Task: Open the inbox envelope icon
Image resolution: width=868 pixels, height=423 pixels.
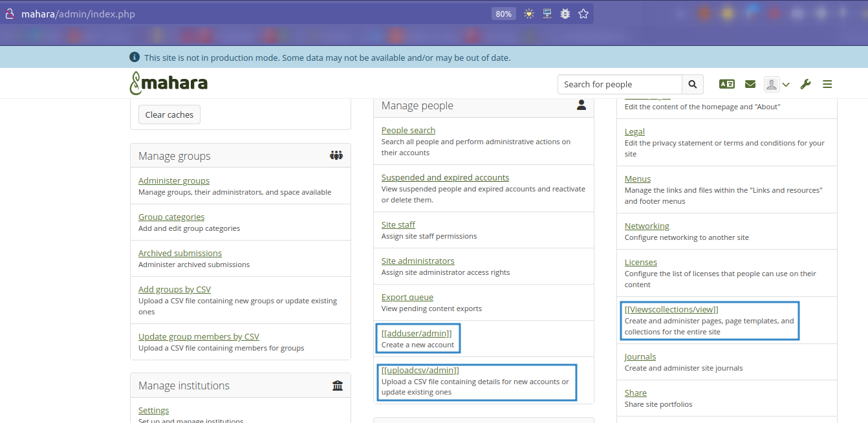Action: (x=750, y=84)
